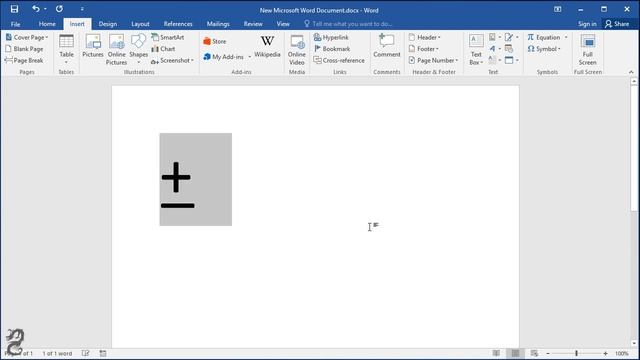Click the word count in status bar
The height and width of the screenshot is (360, 640).
pos(57,353)
